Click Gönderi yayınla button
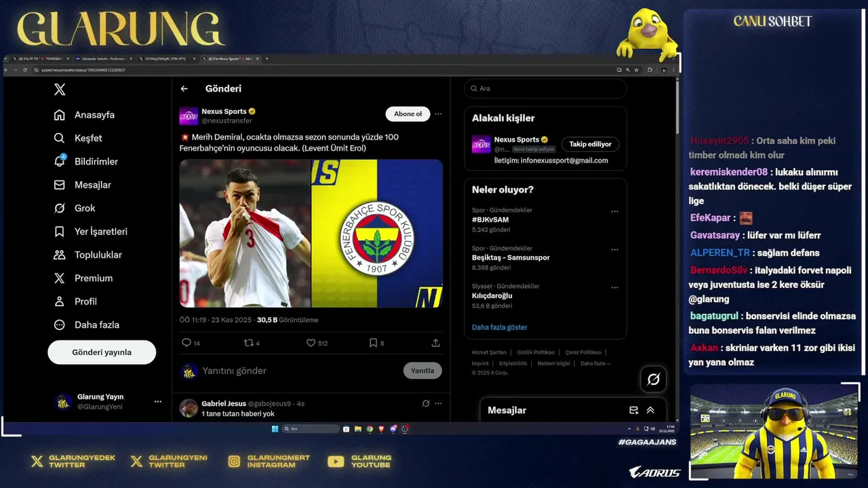This screenshot has width=868, height=488. (x=102, y=352)
